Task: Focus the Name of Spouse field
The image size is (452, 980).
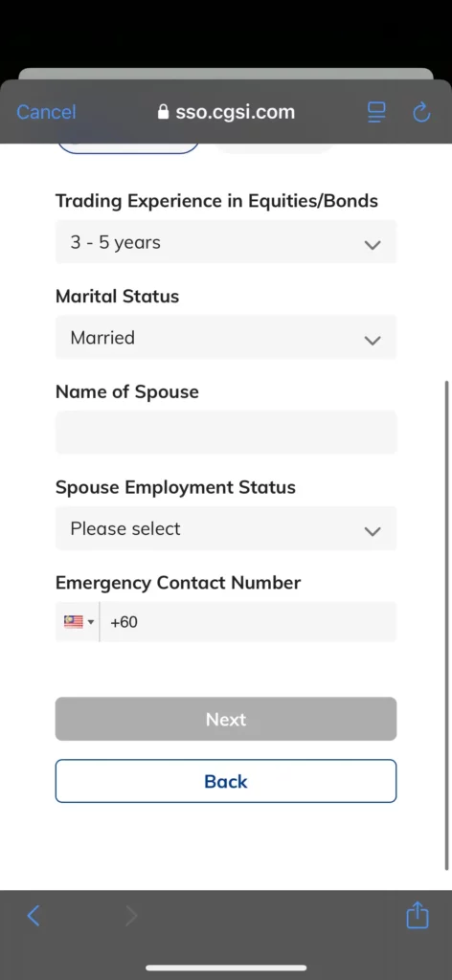Action: pyautogui.click(x=226, y=433)
